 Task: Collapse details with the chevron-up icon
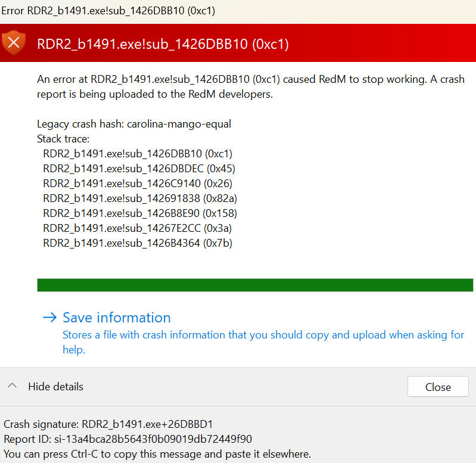tap(12, 386)
